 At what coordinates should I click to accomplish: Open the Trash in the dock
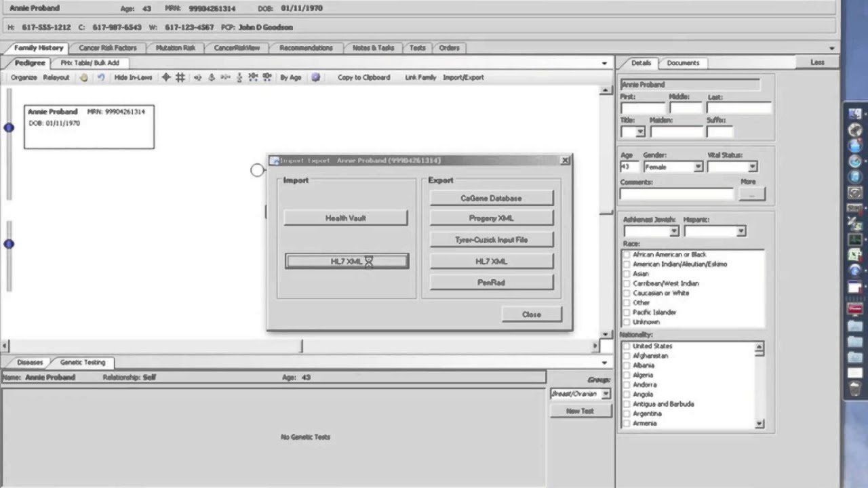coord(855,389)
